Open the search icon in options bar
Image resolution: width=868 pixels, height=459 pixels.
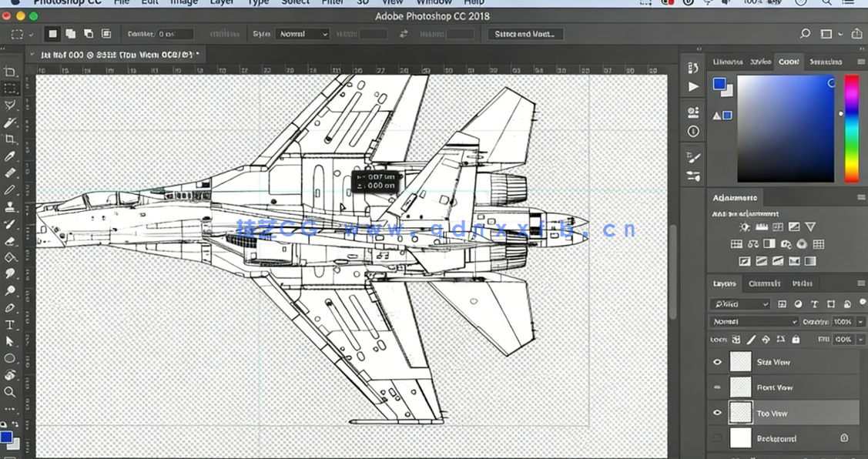tap(805, 34)
